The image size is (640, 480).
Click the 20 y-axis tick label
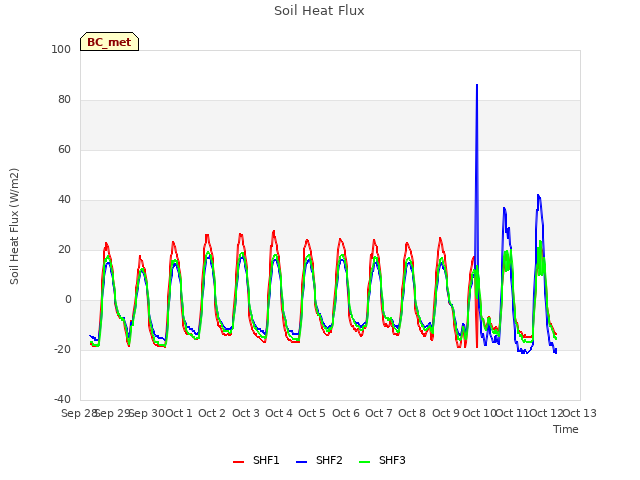click(64, 249)
